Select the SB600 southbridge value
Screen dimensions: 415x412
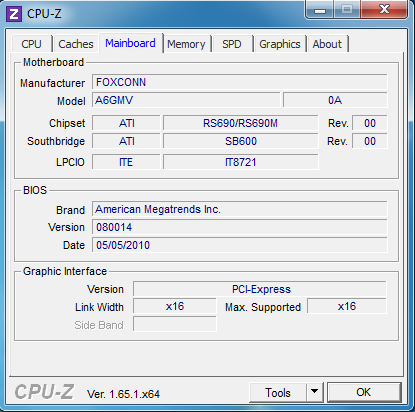tap(240, 141)
